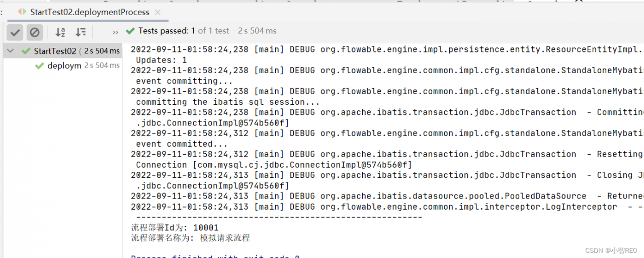644x258 pixels.
Task: Click the 流程部署名称为 output line
Action: click(190, 238)
